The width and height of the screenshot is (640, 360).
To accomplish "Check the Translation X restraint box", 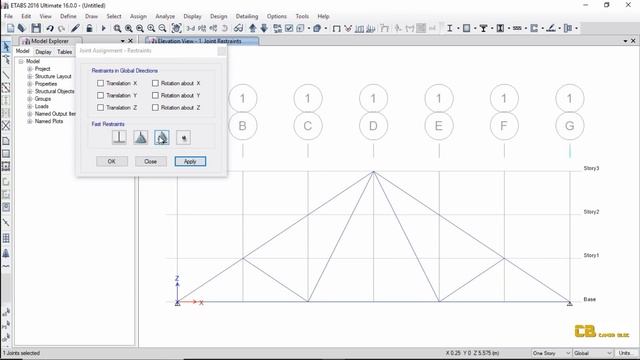I will click(x=100, y=83).
